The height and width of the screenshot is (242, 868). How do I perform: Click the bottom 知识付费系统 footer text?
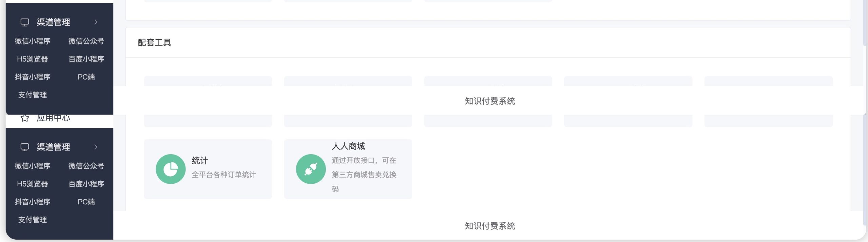(x=490, y=226)
